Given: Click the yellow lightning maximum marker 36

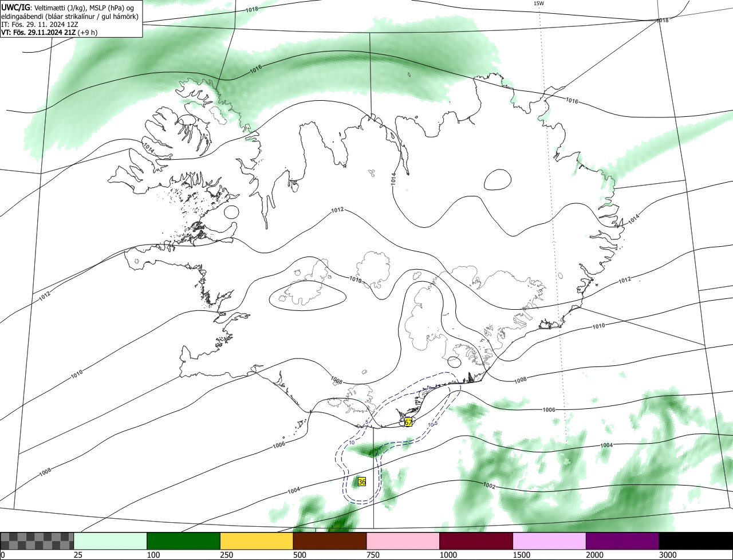Looking at the screenshot, I should pyautogui.click(x=362, y=482).
